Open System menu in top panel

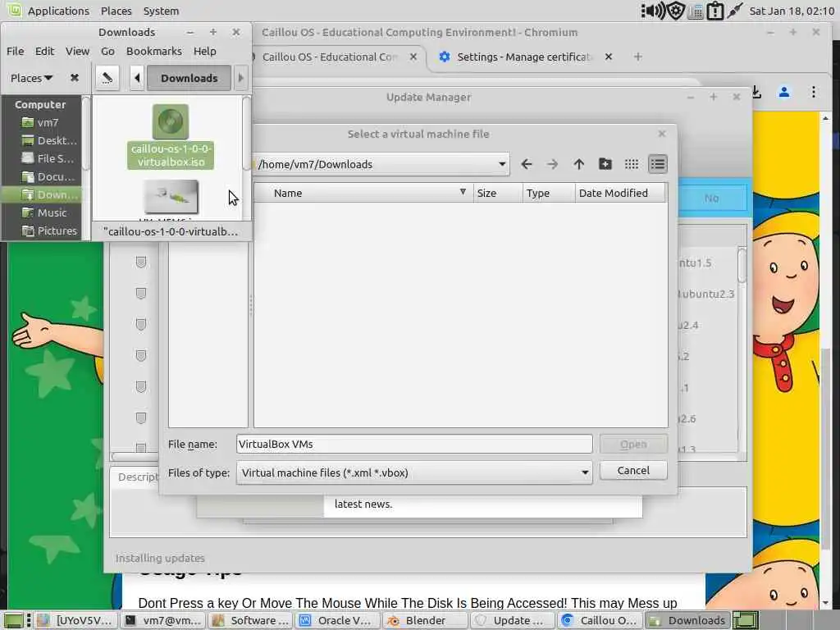pos(161,11)
